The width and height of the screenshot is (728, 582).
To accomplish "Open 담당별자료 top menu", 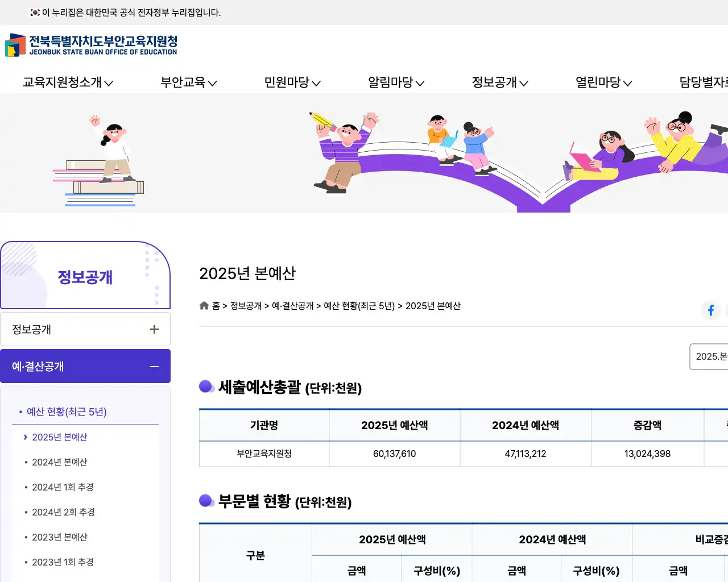I will point(704,82).
